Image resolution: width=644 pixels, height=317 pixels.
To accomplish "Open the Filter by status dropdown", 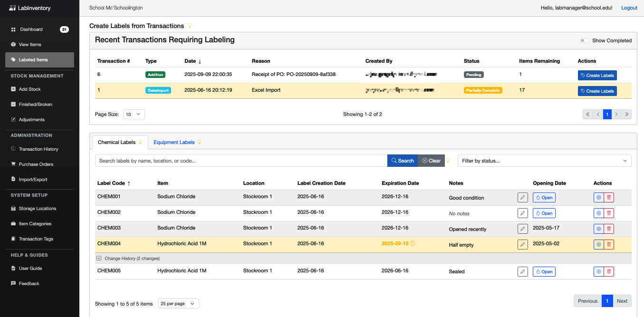I will coord(544,161).
